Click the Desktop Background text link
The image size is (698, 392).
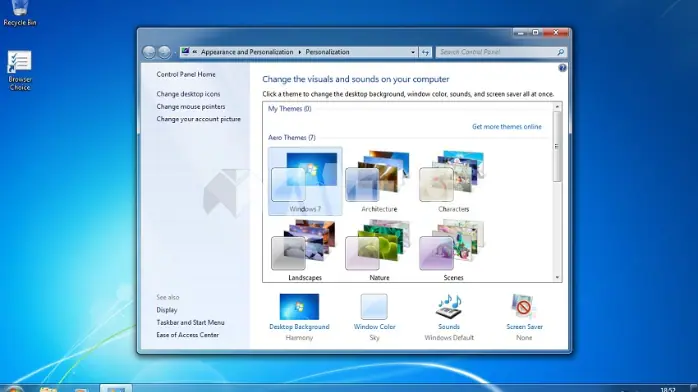tap(299, 327)
